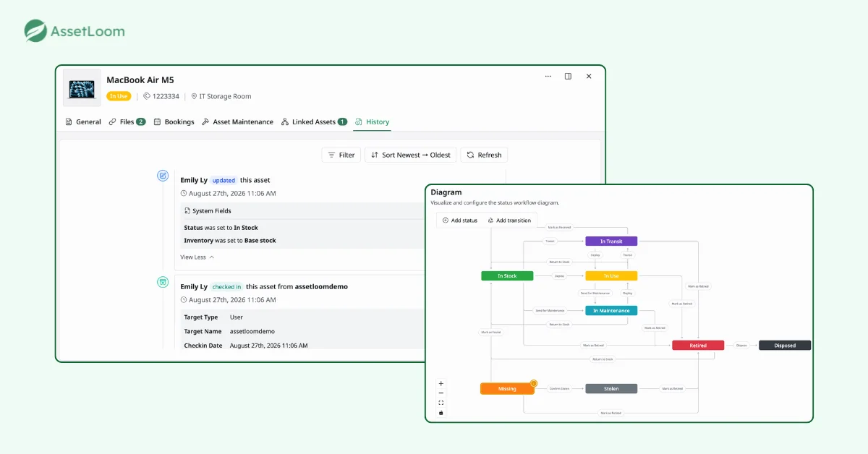Open the three-dots more options menu
The image size is (868, 454).
tap(548, 76)
